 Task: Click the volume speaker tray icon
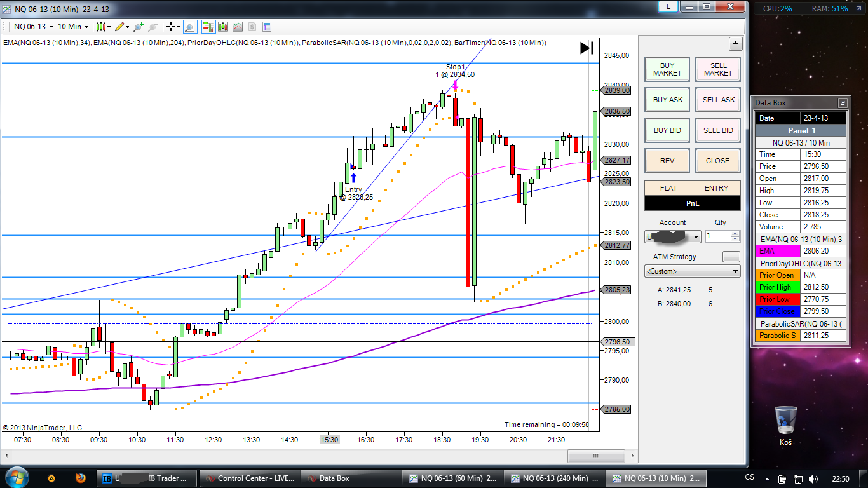(x=814, y=478)
